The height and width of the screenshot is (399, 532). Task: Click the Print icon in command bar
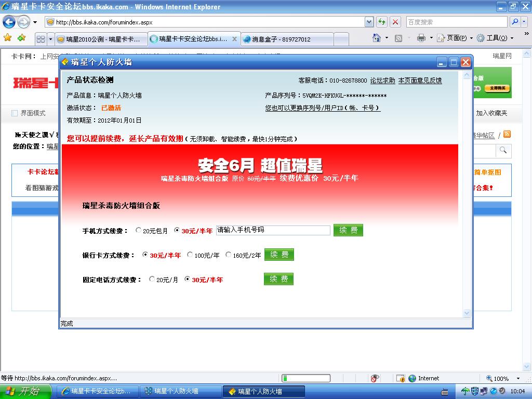(x=421, y=38)
